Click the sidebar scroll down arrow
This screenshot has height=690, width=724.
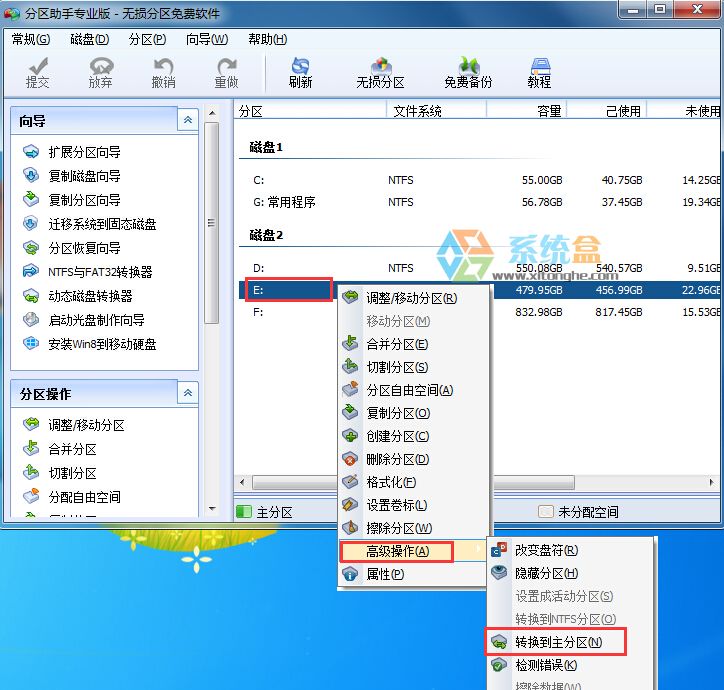pyautogui.click(x=212, y=508)
